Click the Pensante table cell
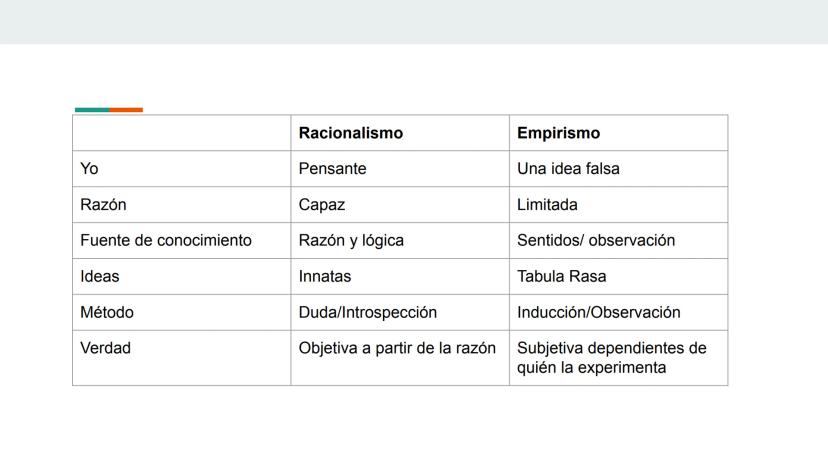This screenshot has width=828, height=466. click(x=333, y=169)
